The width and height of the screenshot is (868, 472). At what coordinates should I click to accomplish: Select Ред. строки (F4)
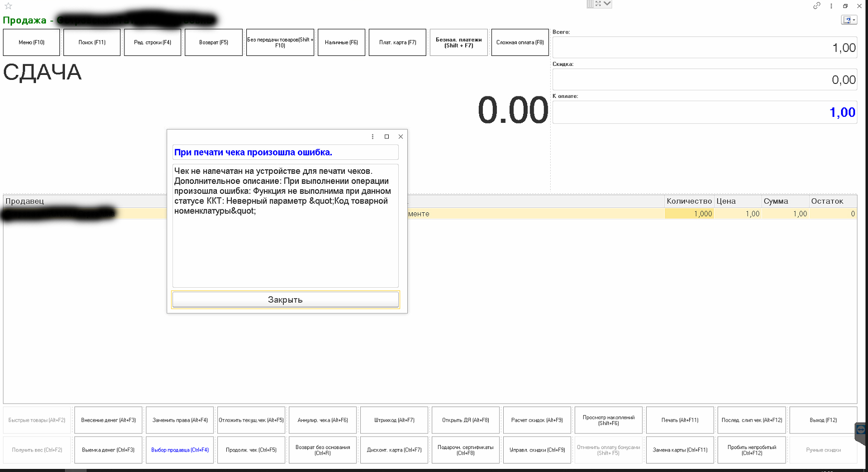tap(152, 42)
